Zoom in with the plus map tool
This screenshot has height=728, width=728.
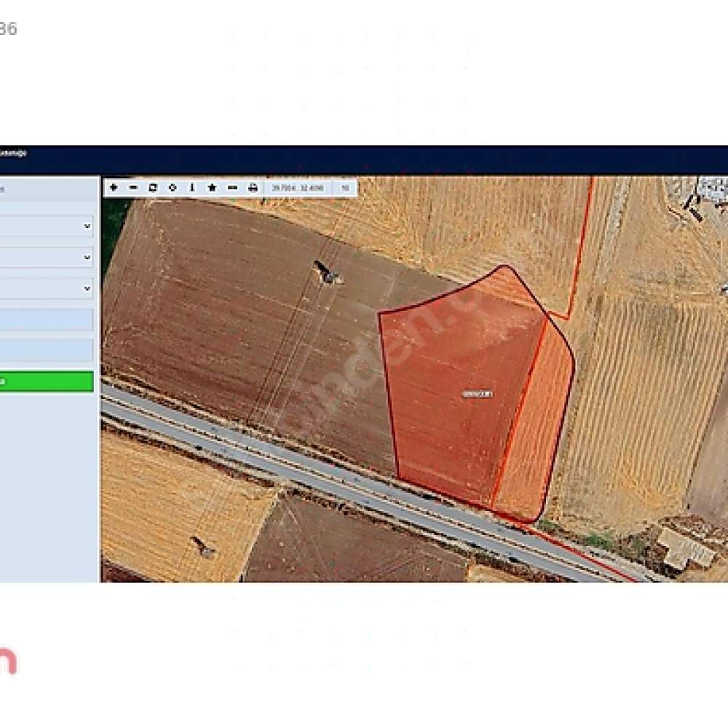(x=114, y=188)
